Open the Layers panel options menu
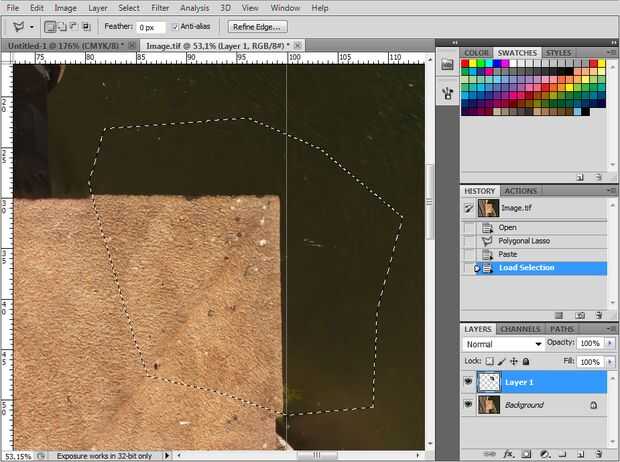This screenshot has height=462, width=620. [x=611, y=329]
